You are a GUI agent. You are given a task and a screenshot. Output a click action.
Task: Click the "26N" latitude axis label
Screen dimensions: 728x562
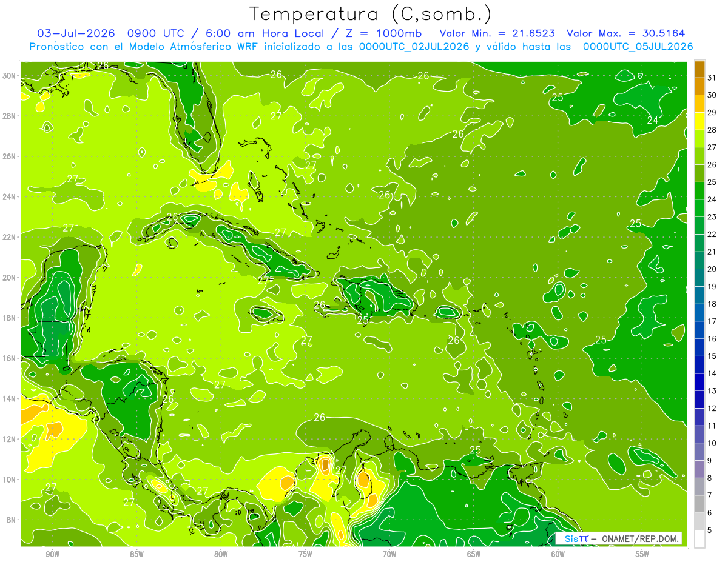10,156
